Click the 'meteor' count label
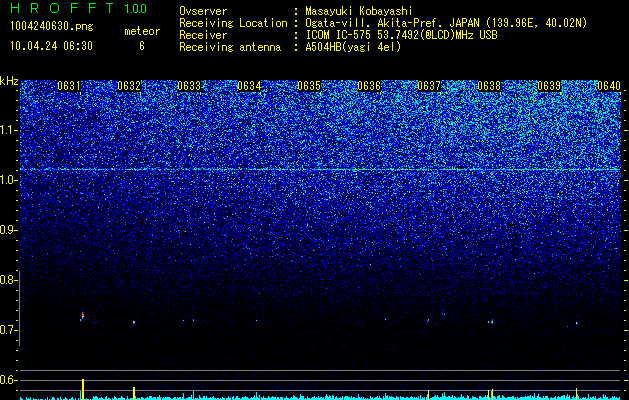The height and width of the screenshot is (400, 629). 142,31
